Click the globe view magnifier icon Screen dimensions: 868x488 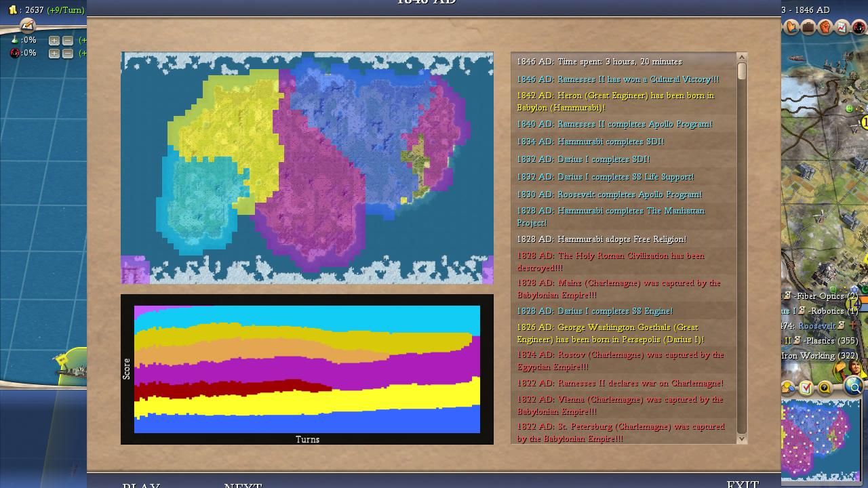(854, 387)
